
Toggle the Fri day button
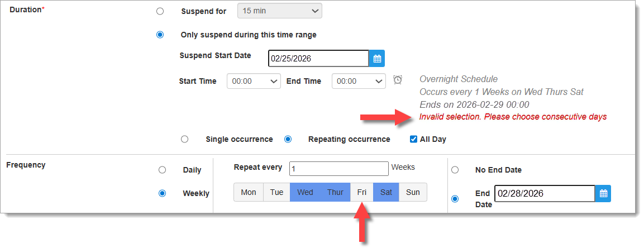362,192
